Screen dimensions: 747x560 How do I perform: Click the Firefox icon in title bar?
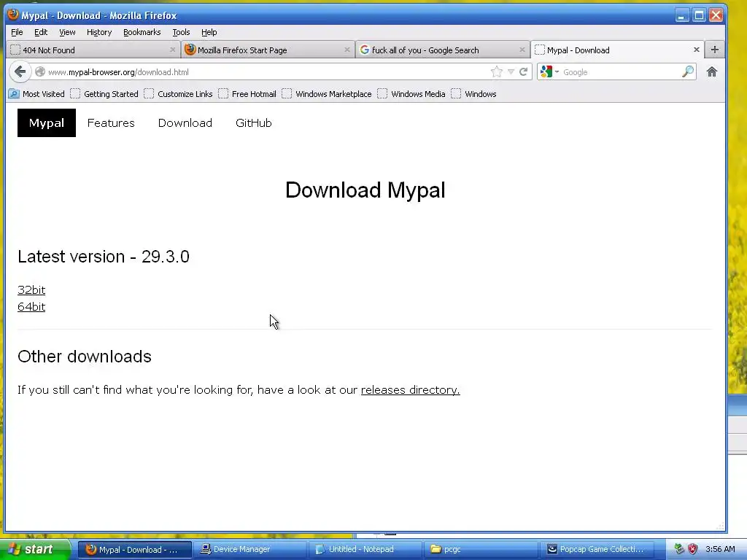tap(13, 15)
